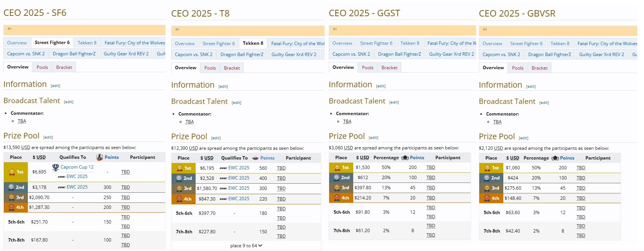Click the $6,195 prize cell in T8 table

point(207,168)
